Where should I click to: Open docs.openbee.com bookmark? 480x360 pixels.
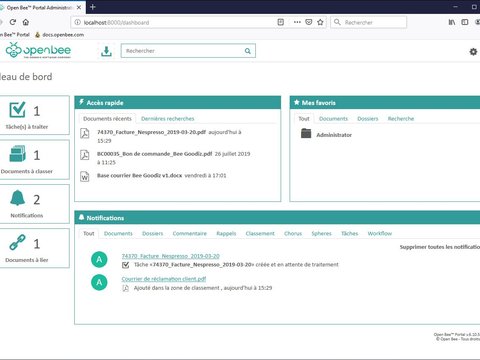[60, 35]
